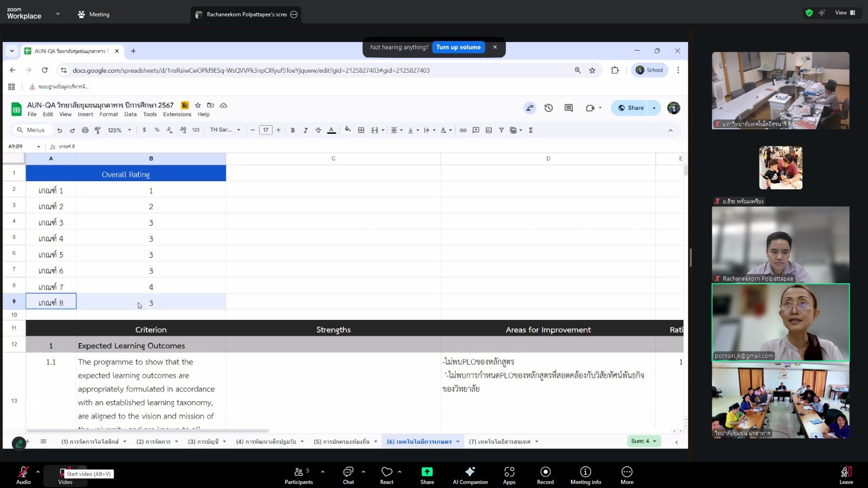
Task: Open the TH Sarabun font dropdown
Action: [x=225, y=130]
